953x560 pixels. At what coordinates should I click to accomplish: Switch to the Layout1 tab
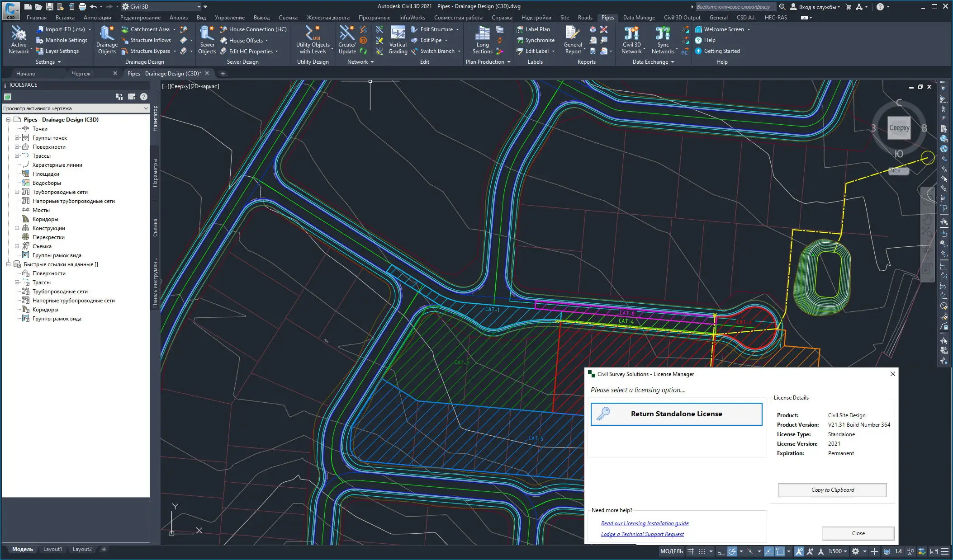[x=52, y=549]
